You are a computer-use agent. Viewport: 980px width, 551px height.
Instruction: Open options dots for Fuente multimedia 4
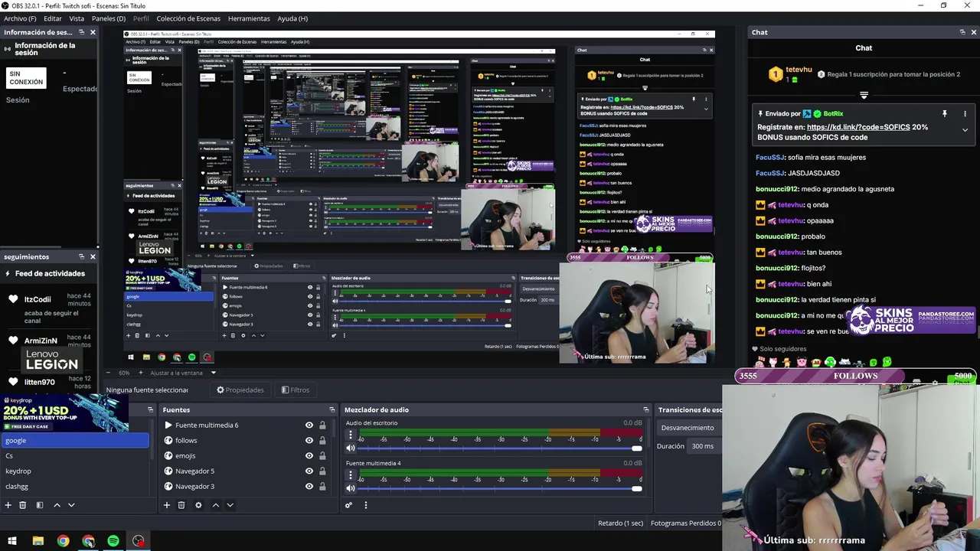tap(351, 474)
